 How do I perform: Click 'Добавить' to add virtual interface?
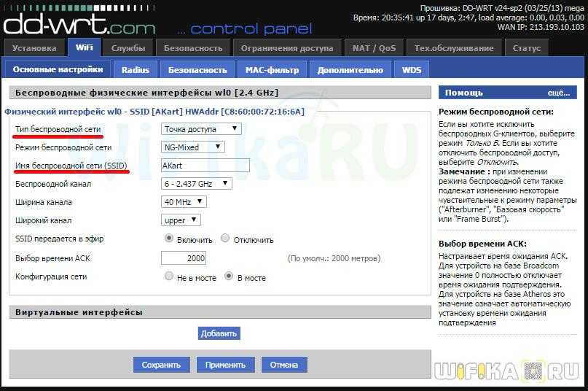(219, 333)
